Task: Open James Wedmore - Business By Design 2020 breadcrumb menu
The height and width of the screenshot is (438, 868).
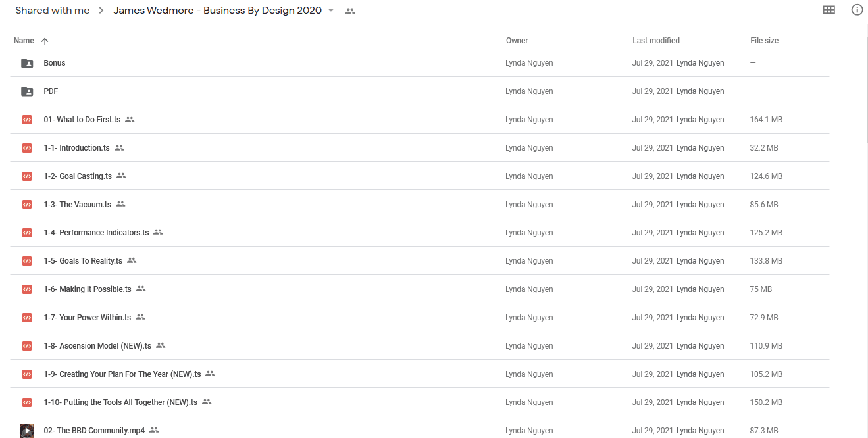Action: (218, 11)
